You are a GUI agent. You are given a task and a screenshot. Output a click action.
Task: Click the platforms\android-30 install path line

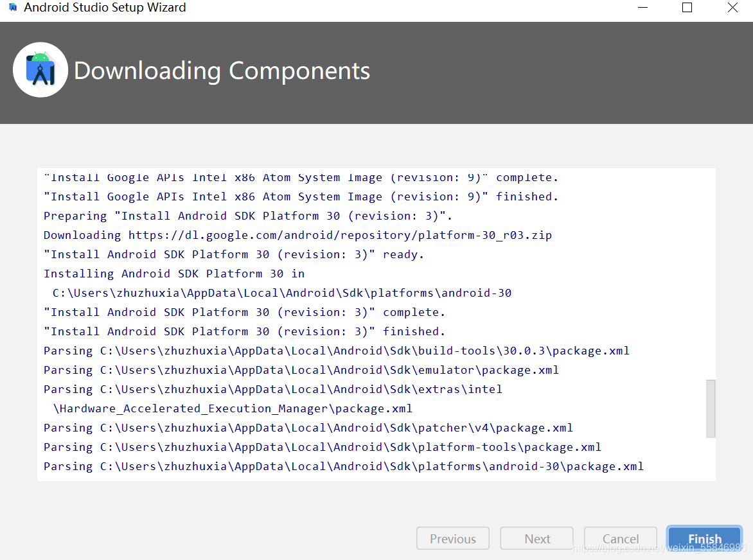pos(282,293)
